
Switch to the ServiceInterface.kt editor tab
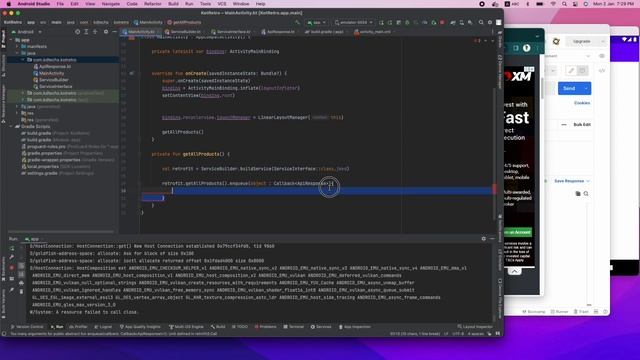pos(233,32)
